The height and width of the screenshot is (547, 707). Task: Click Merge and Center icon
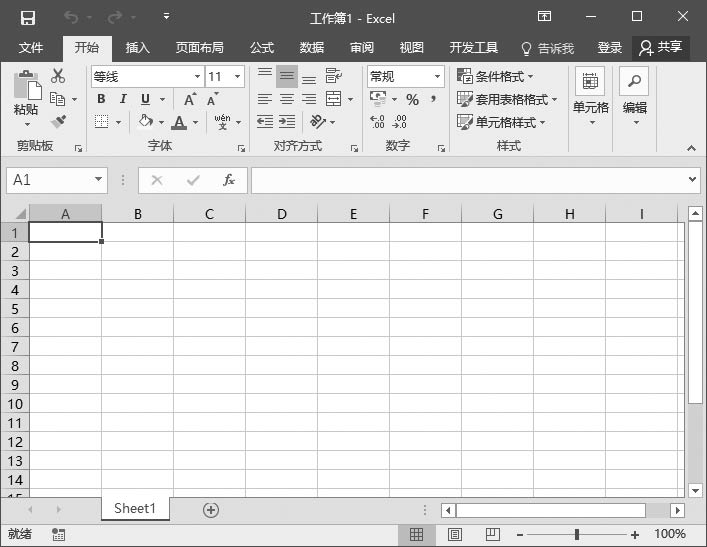(x=334, y=99)
